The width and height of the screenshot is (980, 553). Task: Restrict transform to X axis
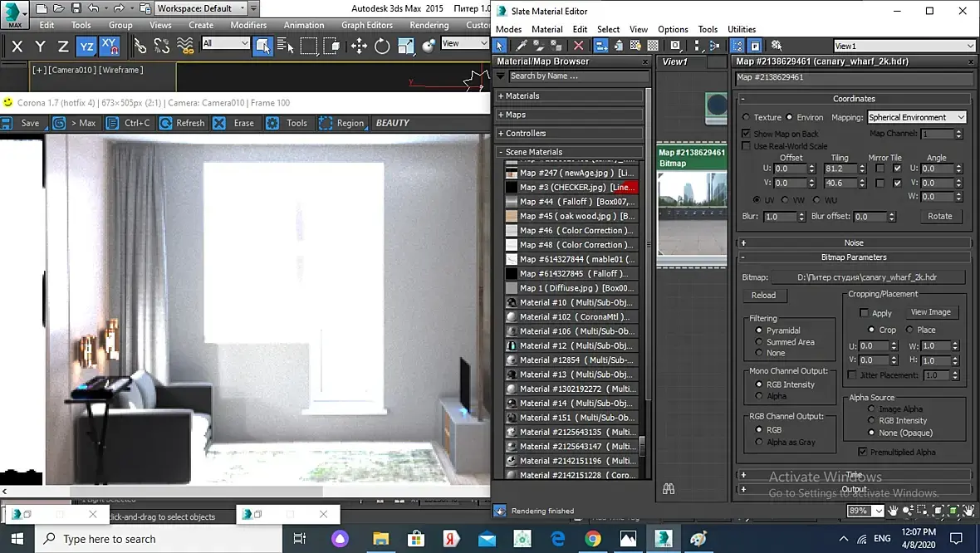coord(17,46)
